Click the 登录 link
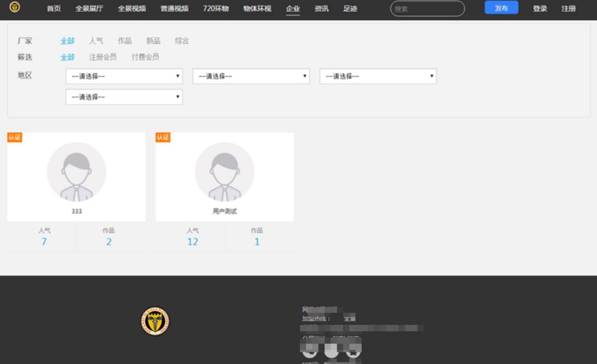This screenshot has height=364, width=597. (540, 9)
